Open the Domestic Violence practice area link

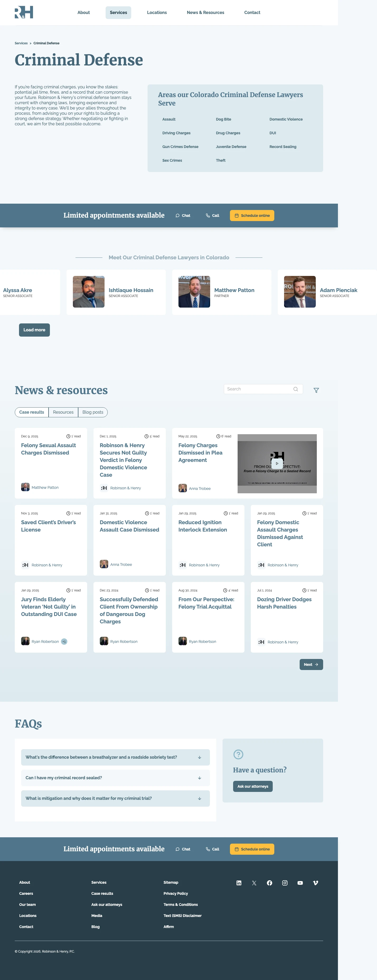(286, 119)
